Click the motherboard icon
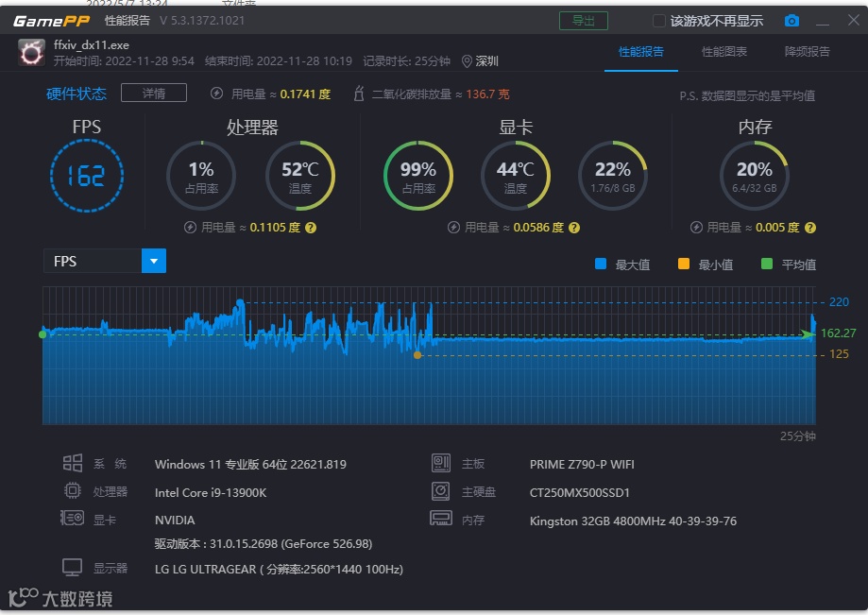Screen dimensions: 868x615 (441, 463)
